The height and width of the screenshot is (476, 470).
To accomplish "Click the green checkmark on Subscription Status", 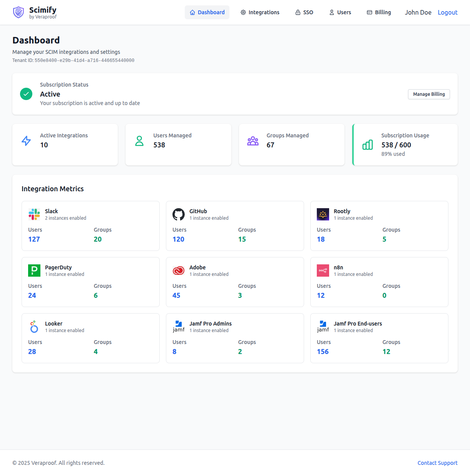I will [x=26, y=94].
